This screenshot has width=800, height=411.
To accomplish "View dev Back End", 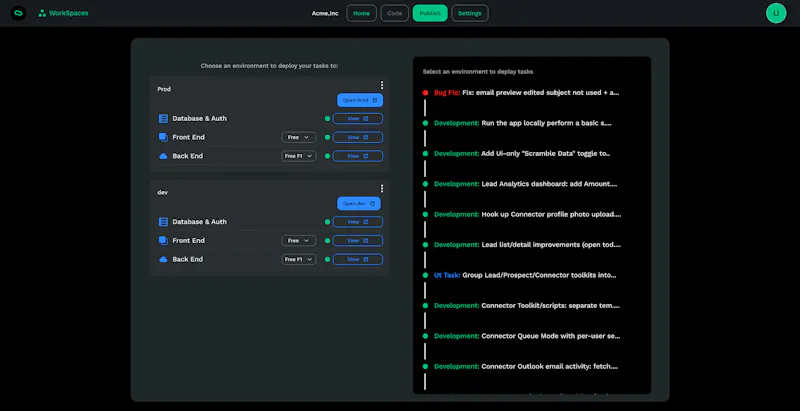I will (358, 259).
